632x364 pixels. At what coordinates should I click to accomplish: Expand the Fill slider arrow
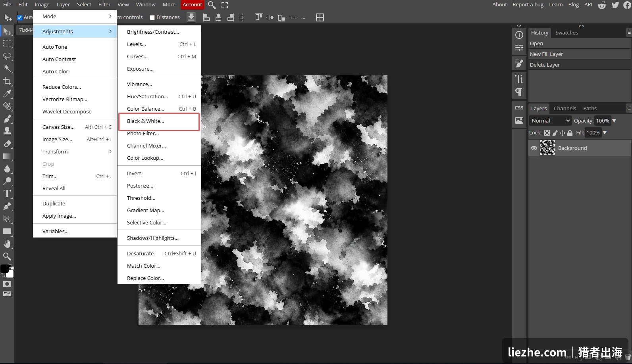coord(605,133)
